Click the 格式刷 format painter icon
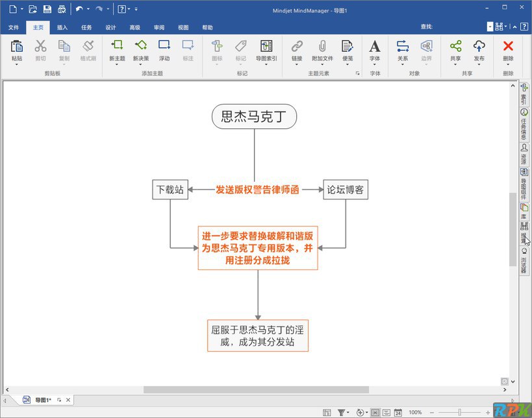The image size is (532, 418). click(x=88, y=46)
